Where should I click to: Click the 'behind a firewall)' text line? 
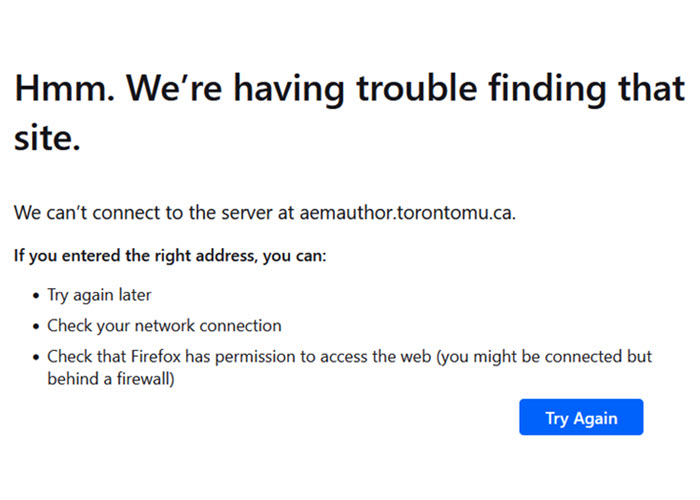tap(111, 379)
